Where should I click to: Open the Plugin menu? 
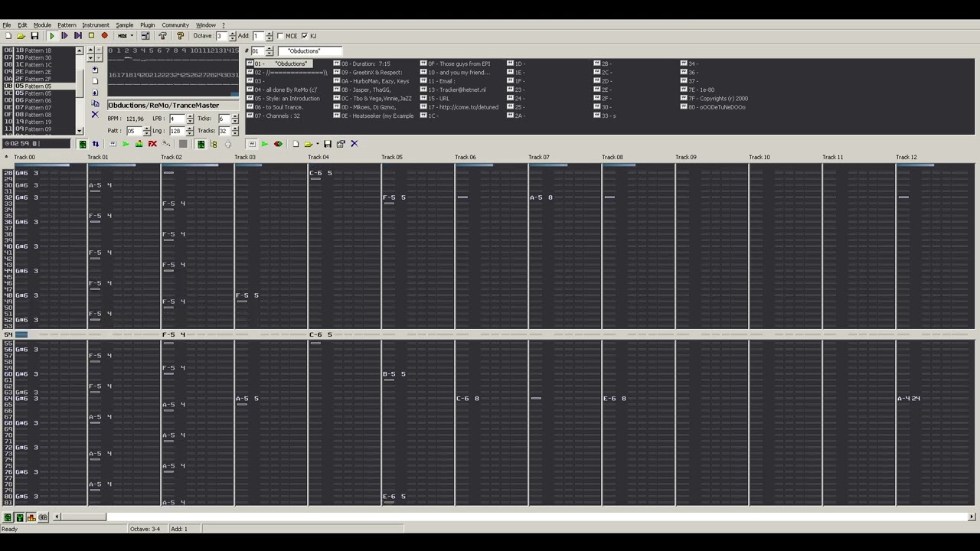(x=147, y=25)
